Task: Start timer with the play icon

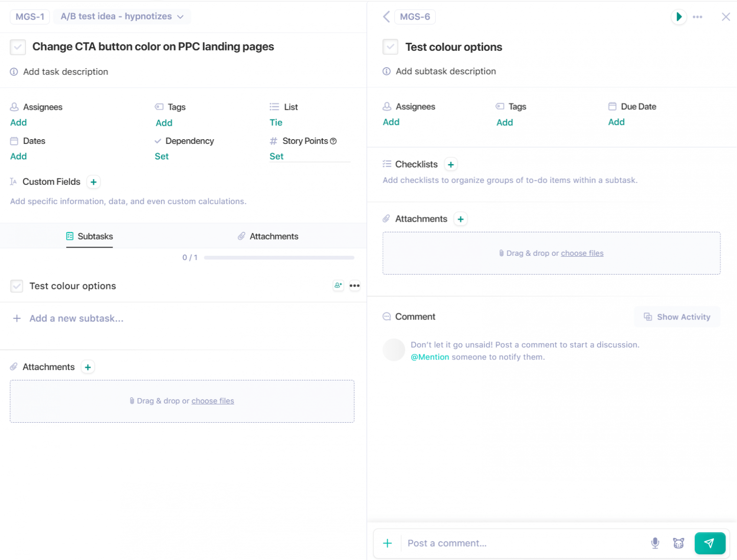Action: 678,17
